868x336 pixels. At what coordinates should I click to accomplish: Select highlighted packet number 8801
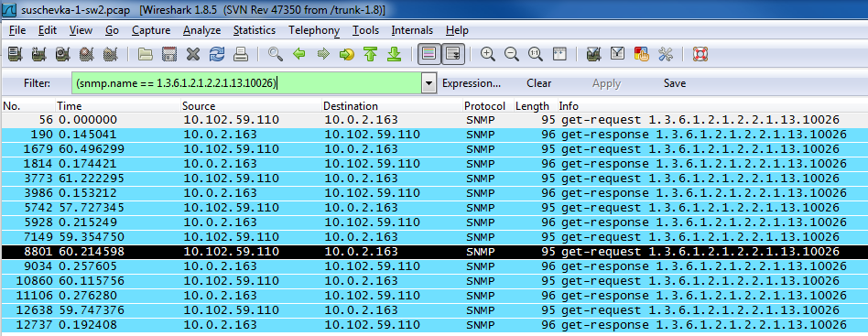point(434,251)
